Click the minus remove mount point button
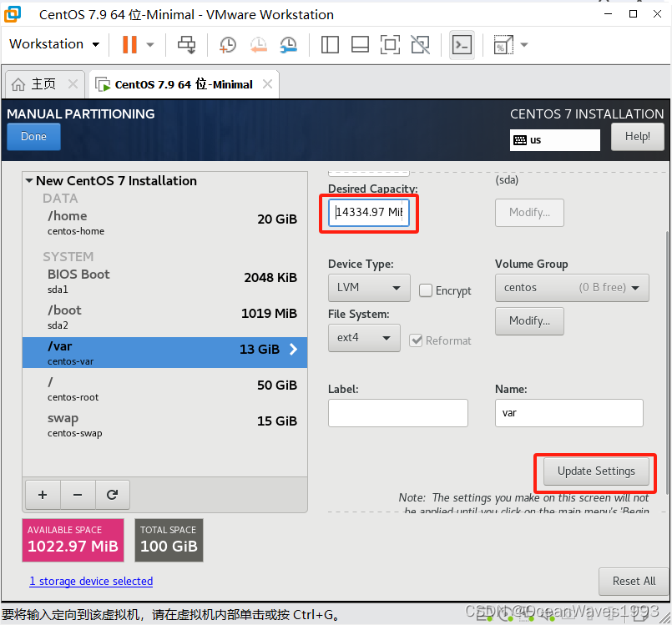Viewport: 672px width, 625px height. [78, 495]
